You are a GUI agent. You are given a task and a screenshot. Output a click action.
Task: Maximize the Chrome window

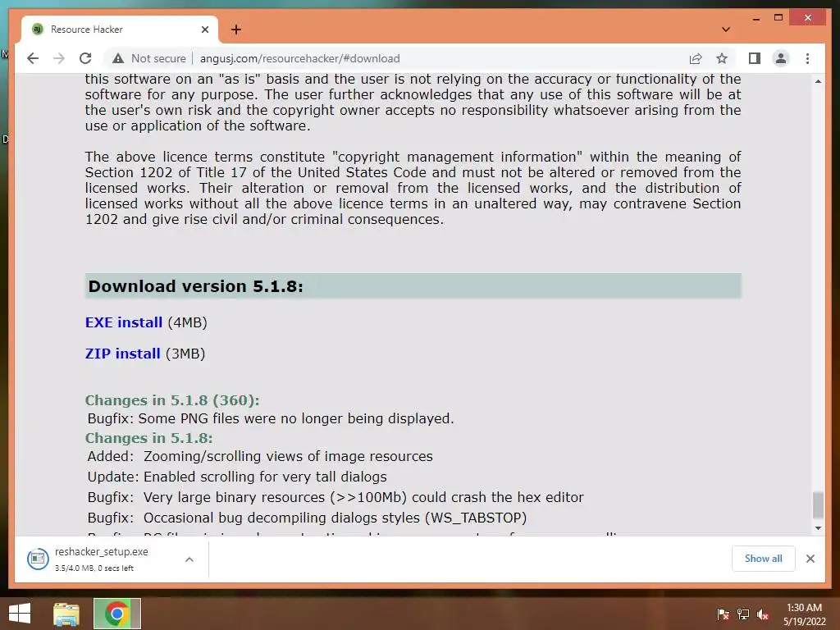coord(778,18)
